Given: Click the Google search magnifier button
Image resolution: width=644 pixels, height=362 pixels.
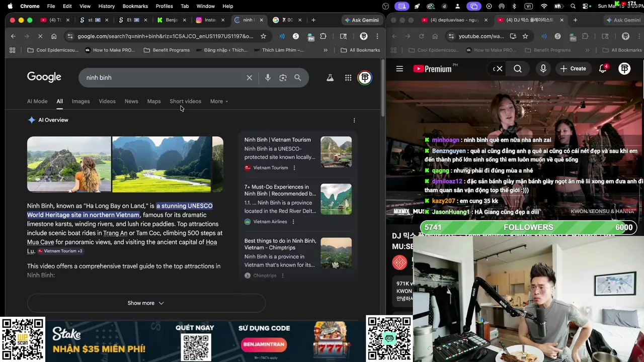Looking at the screenshot, I should [x=298, y=77].
